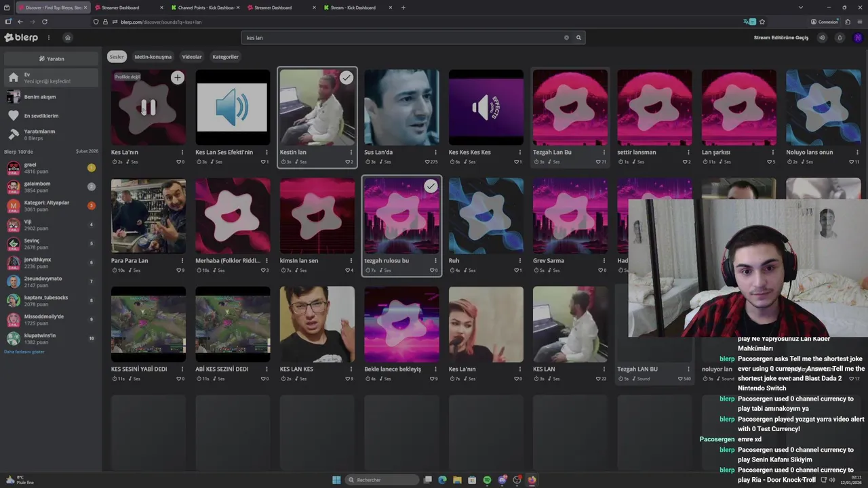The image size is (868, 488).
Task: Toggle the sound volume icon in header
Action: tap(823, 38)
